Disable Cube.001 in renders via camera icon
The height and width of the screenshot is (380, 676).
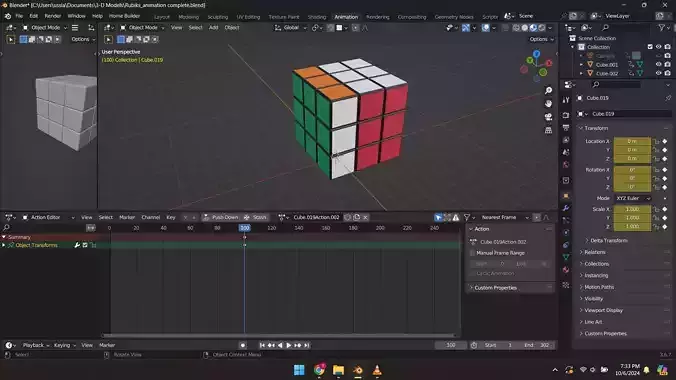click(x=667, y=64)
